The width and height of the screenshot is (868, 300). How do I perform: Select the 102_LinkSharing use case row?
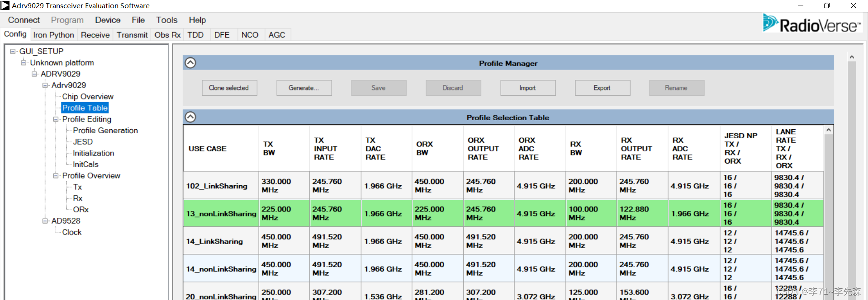click(x=503, y=186)
